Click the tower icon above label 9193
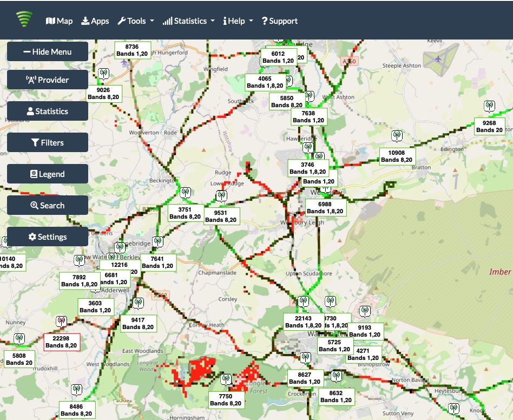The height and width of the screenshot is (420, 513). (365, 311)
